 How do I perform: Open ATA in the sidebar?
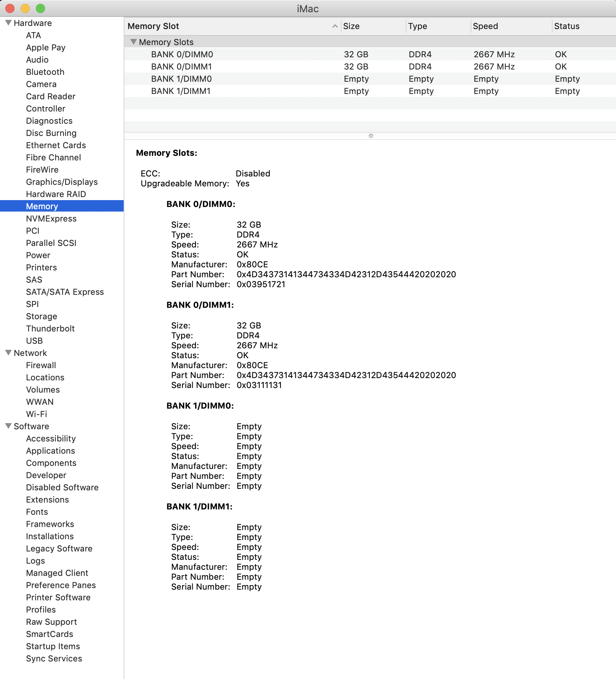34,35
